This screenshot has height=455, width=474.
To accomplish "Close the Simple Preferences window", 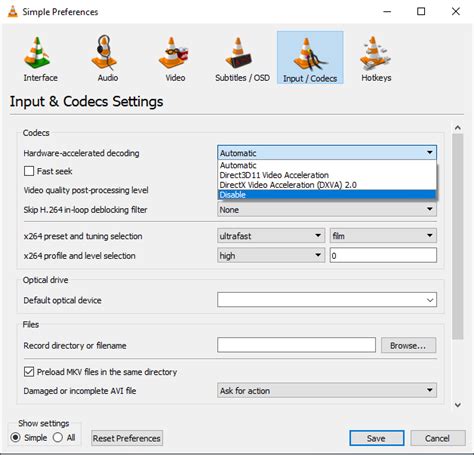I will [x=456, y=12].
